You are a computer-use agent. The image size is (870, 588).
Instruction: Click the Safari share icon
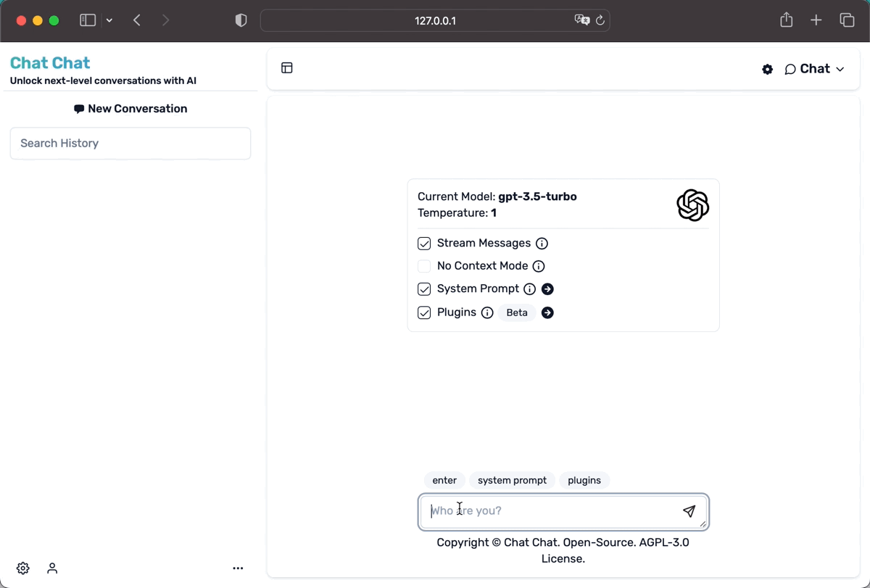[787, 20]
